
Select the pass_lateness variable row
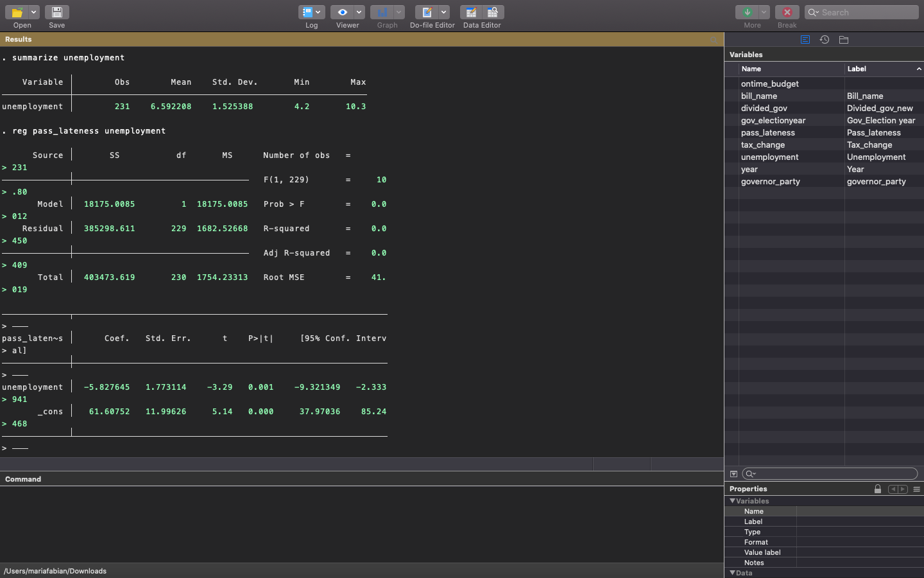[824, 132]
